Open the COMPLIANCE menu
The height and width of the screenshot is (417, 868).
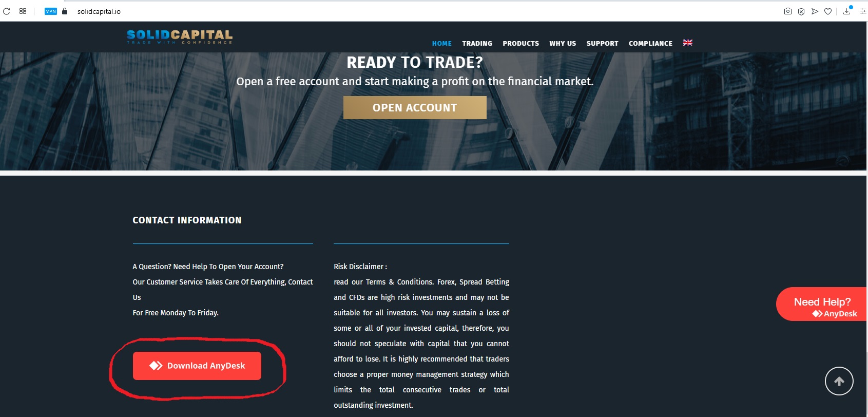(x=650, y=44)
